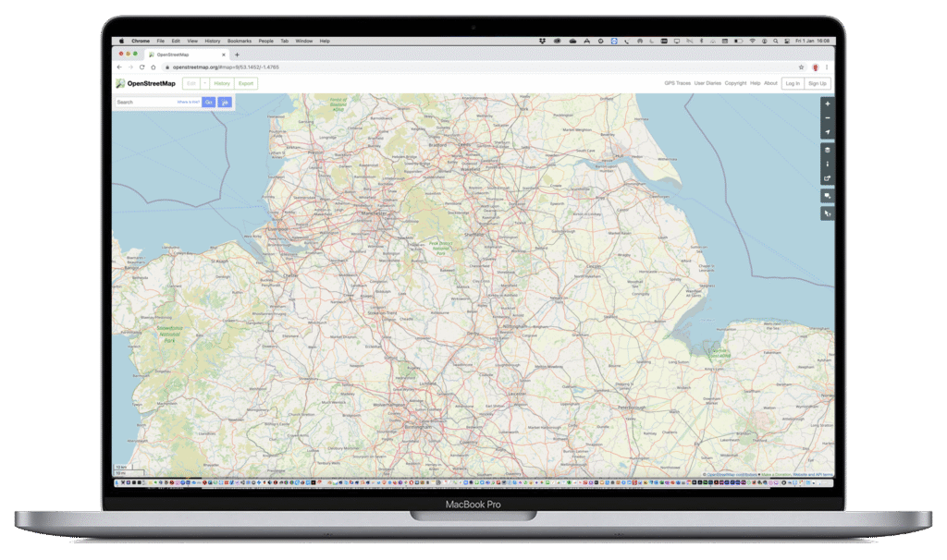Viewport: 947px width, 560px height.
Task: Bookmark this page with the star icon
Action: [801, 67]
